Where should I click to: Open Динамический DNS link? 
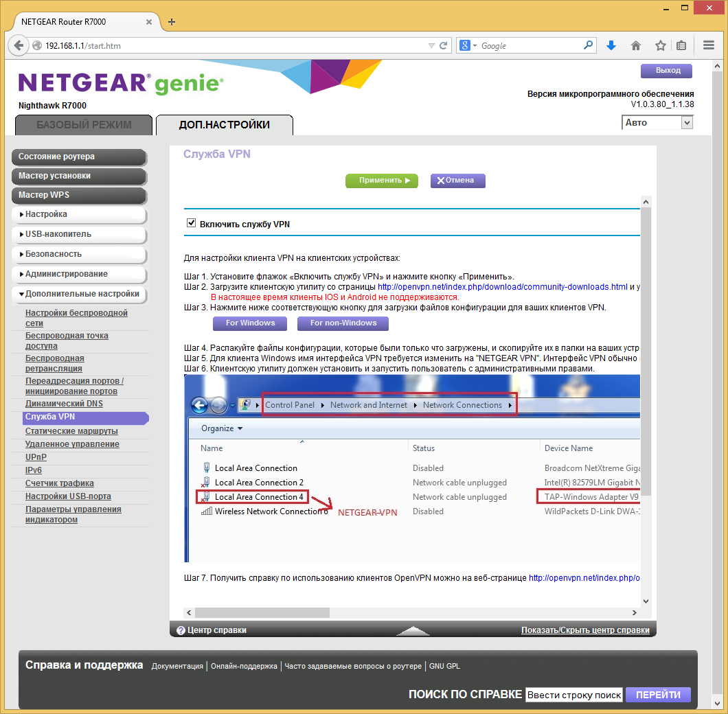64,404
